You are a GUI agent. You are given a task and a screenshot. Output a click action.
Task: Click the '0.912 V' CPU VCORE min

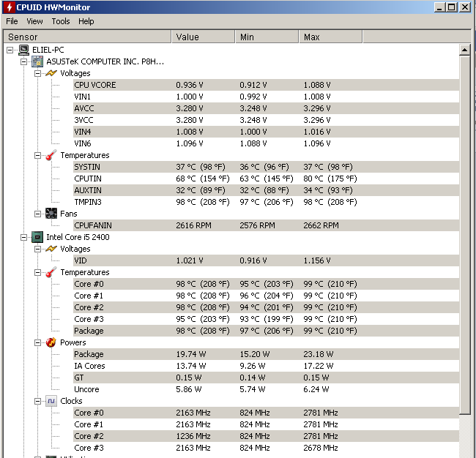(x=253, y=85)
